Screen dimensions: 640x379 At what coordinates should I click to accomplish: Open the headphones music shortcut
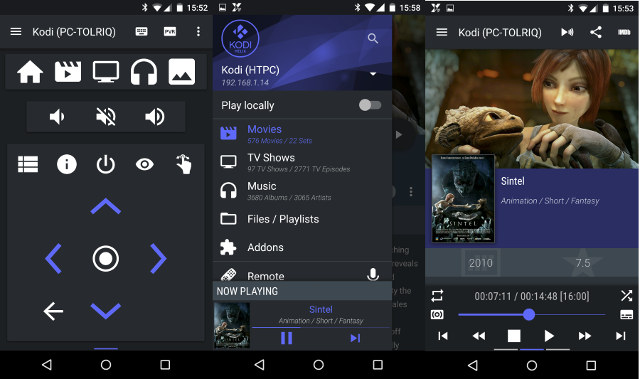pyautogui.click(x=144, y=72)
